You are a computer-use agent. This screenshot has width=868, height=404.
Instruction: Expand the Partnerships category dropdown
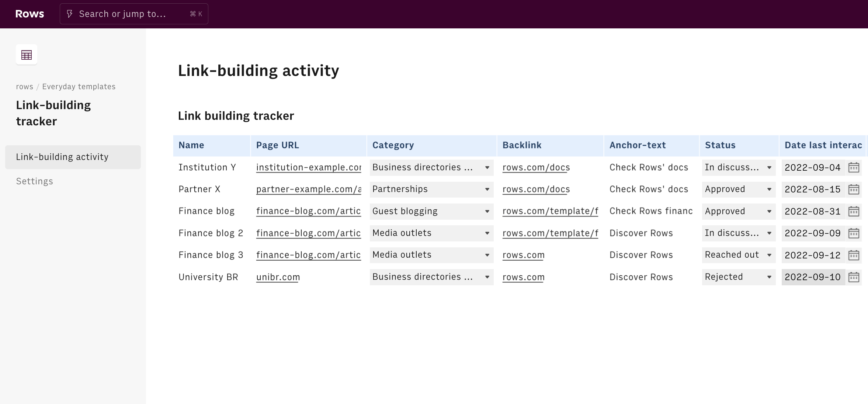click(x=487, y=189)
